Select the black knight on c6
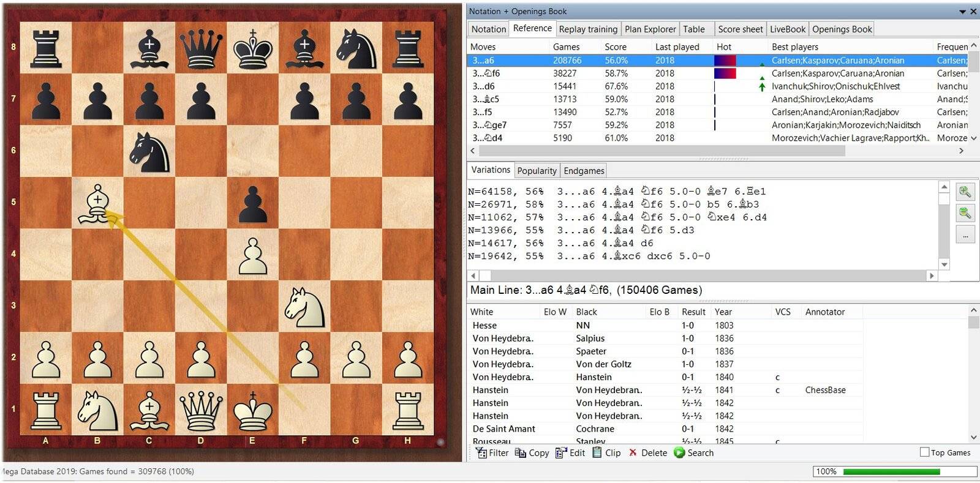 tap(149, 151)
